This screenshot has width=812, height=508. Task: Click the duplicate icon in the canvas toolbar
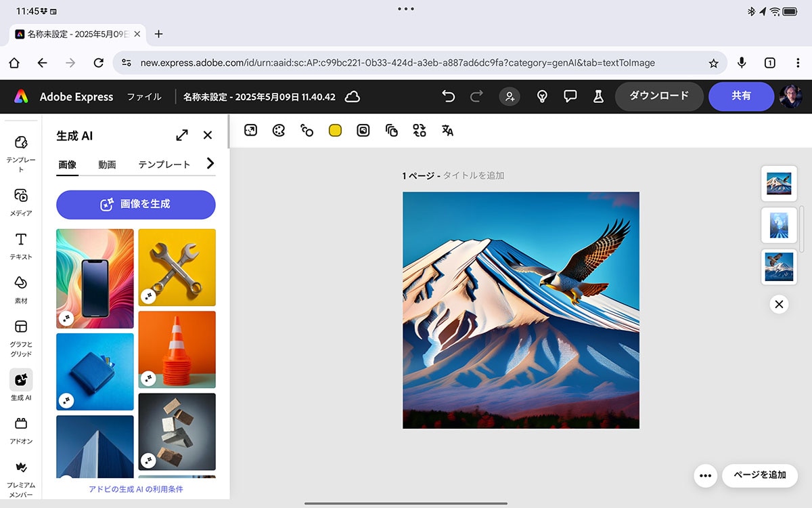pyautogui.click(x=391, y=130)
